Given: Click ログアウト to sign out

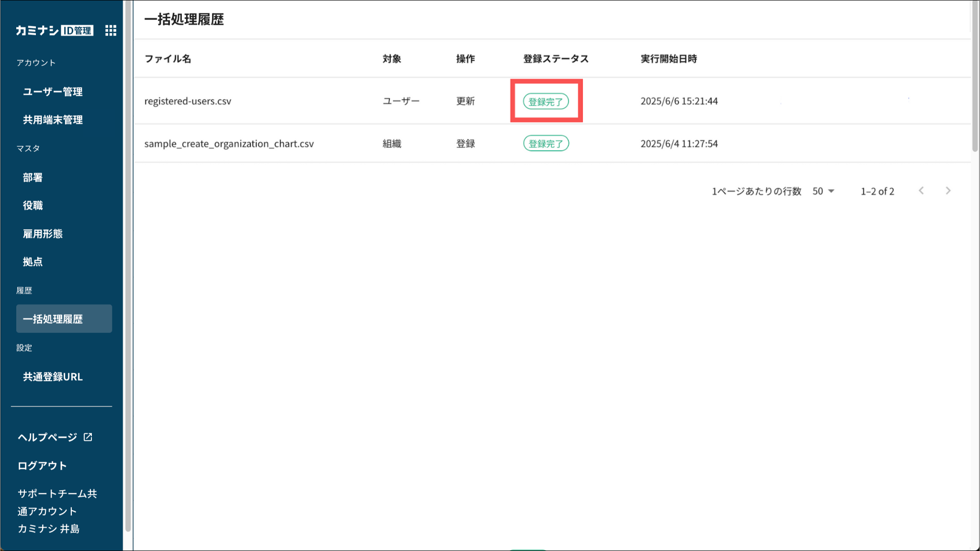Looking at the screenshot, I should (x=42, y=465).
